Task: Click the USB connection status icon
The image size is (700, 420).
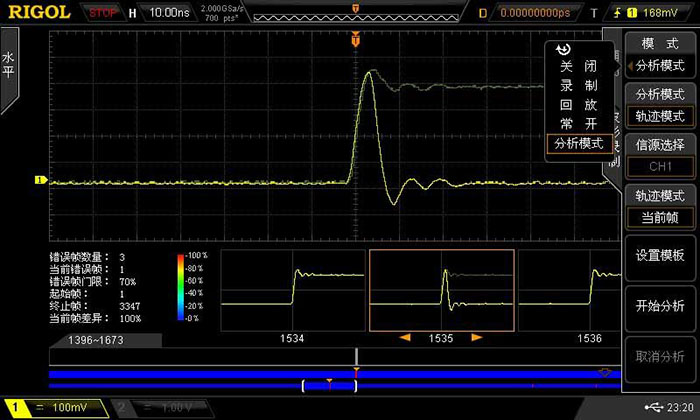Action: click(x=654, y=407)
